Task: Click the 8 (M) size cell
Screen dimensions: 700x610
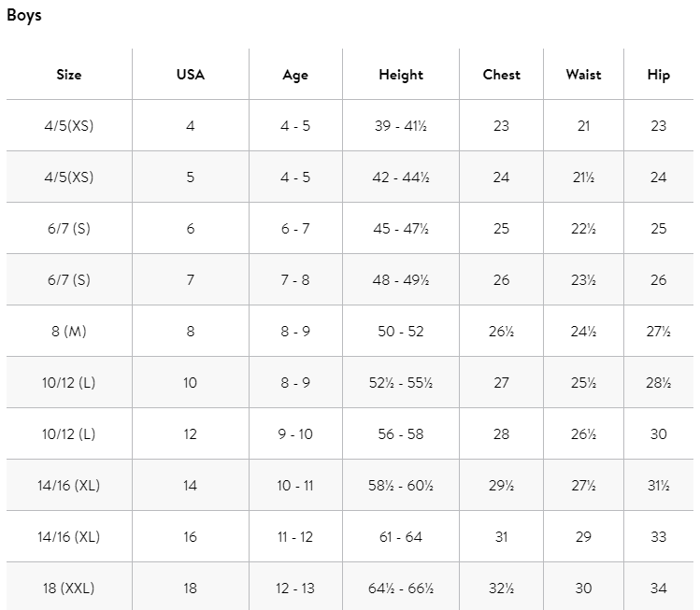Action: pos(68,332)
